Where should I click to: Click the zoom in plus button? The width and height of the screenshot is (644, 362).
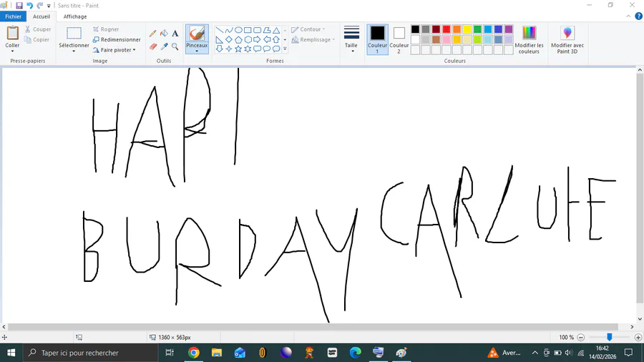click(638, 338)
